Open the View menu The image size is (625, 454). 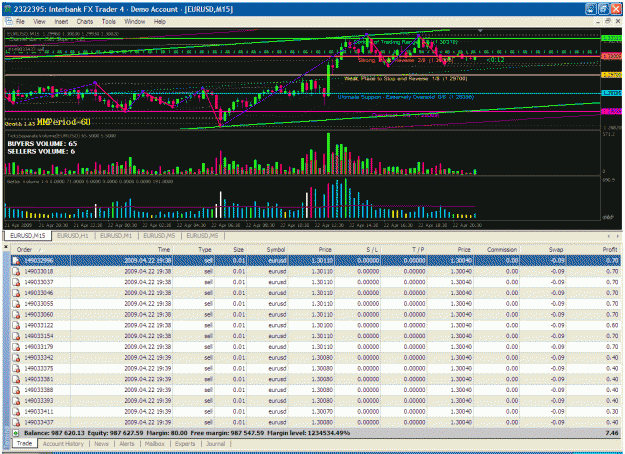pos(39,22)
